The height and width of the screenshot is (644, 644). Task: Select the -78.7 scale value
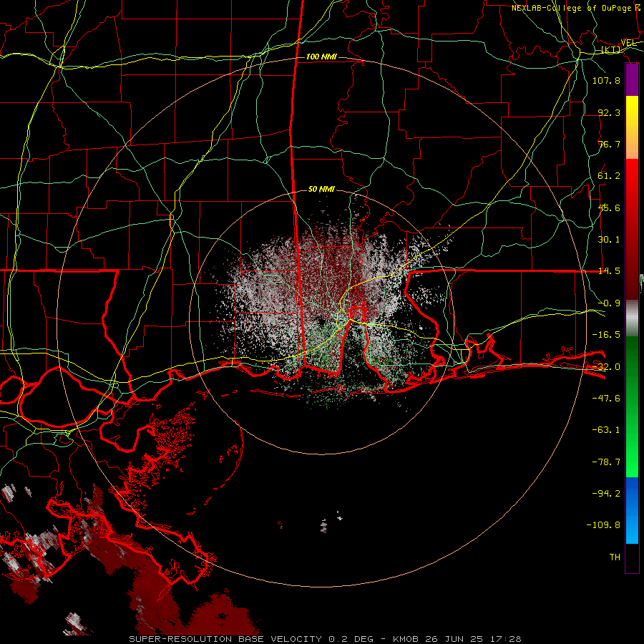[606, 462]
